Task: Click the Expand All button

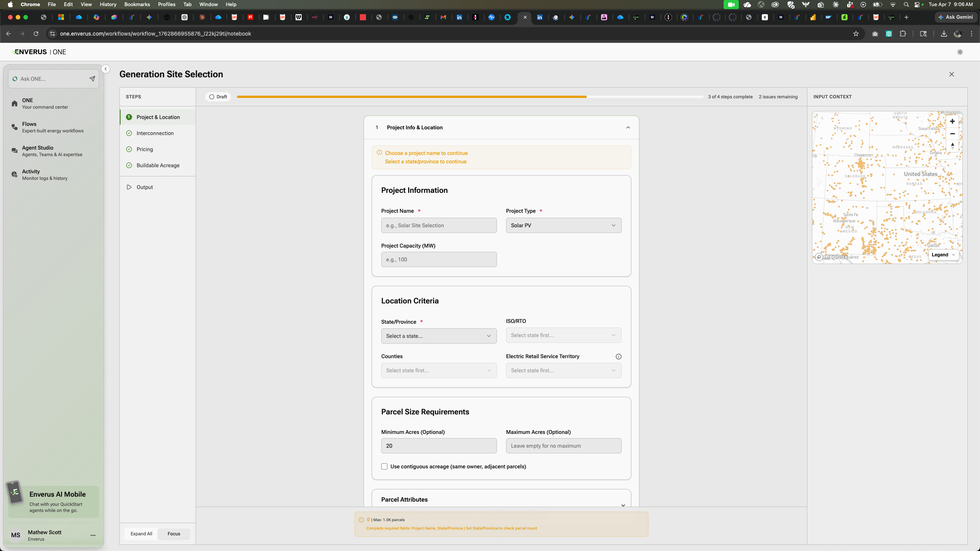Action: (x=141, y=534)
